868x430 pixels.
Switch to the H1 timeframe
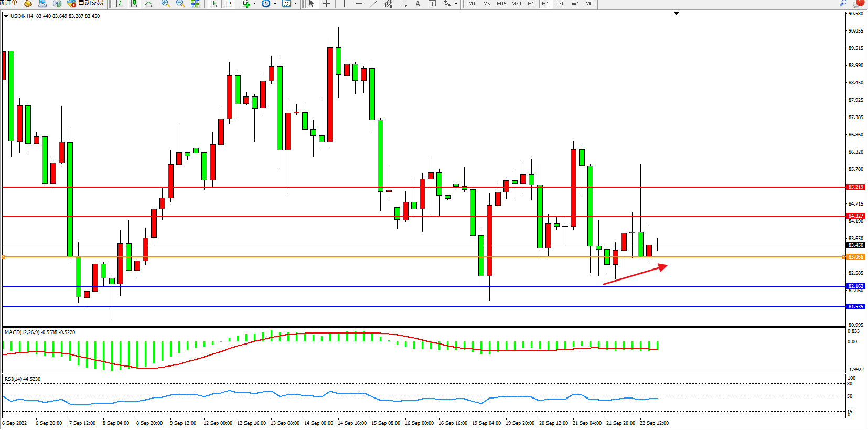click(x=531, y=4)
